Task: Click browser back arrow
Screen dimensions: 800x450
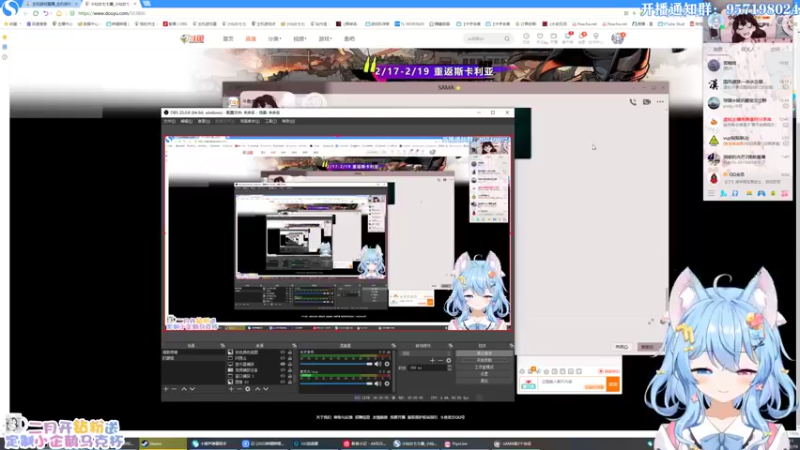Action: tap(25, 13)
